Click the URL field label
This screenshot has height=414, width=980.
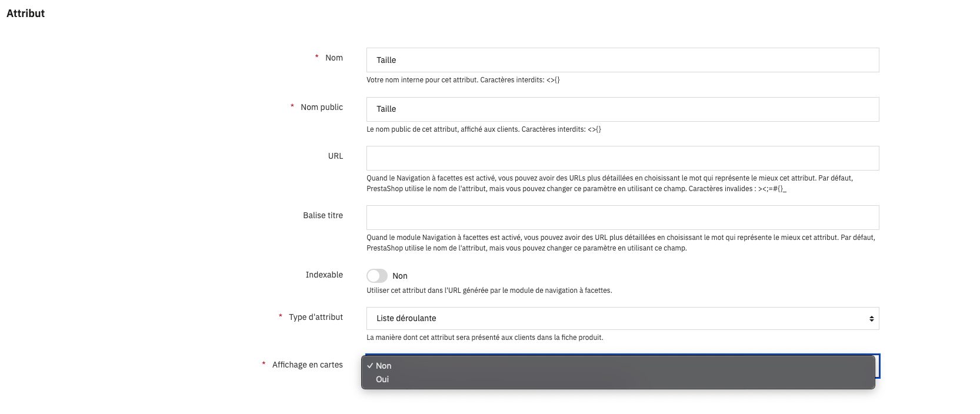(335, 156)
